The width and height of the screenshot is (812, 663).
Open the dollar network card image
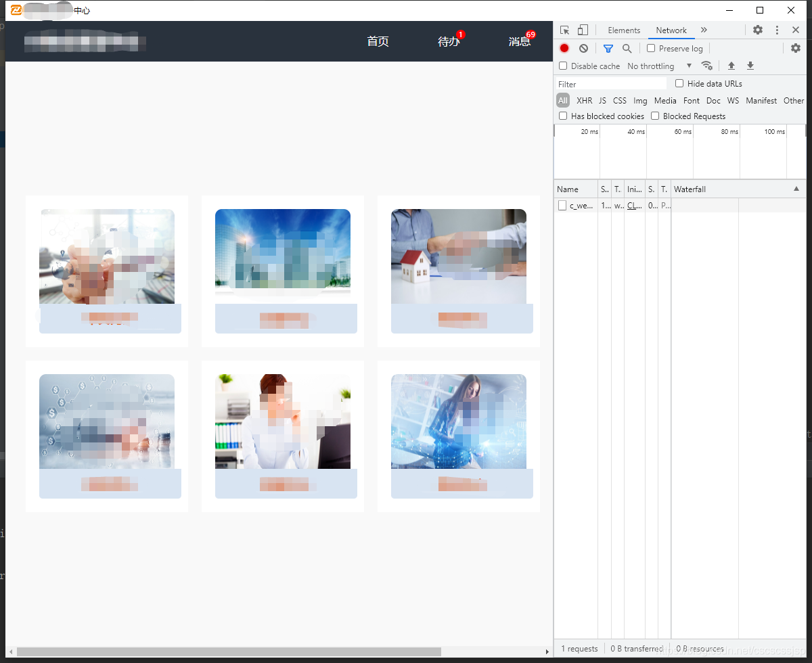tap(107, 421)
